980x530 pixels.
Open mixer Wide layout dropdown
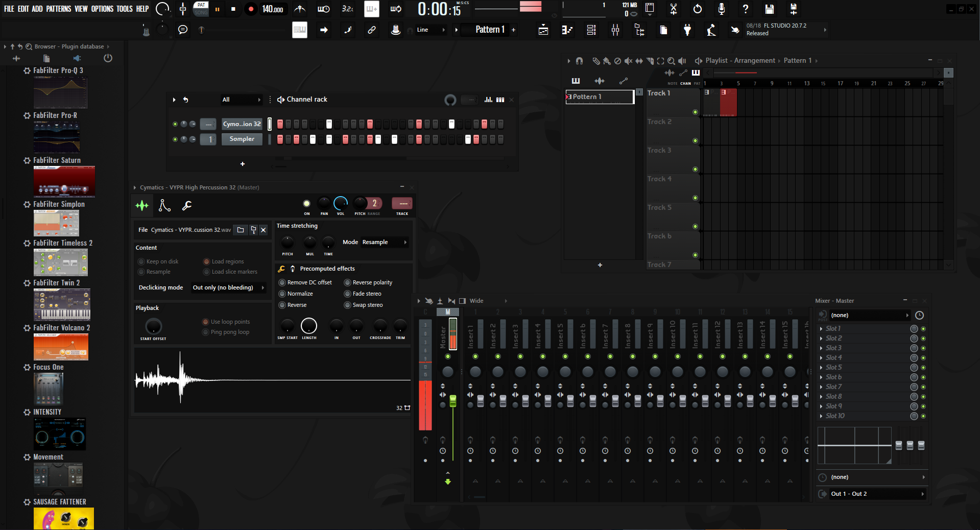pos(488,301)
